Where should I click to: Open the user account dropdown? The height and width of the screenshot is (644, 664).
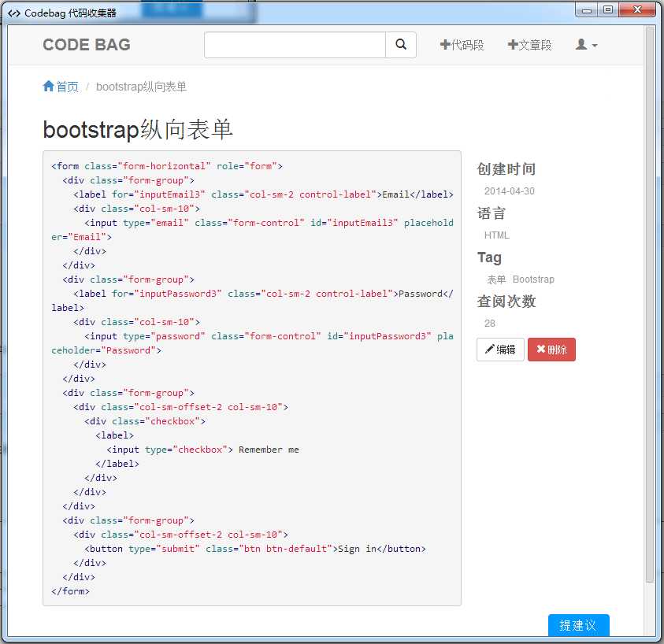586,44
